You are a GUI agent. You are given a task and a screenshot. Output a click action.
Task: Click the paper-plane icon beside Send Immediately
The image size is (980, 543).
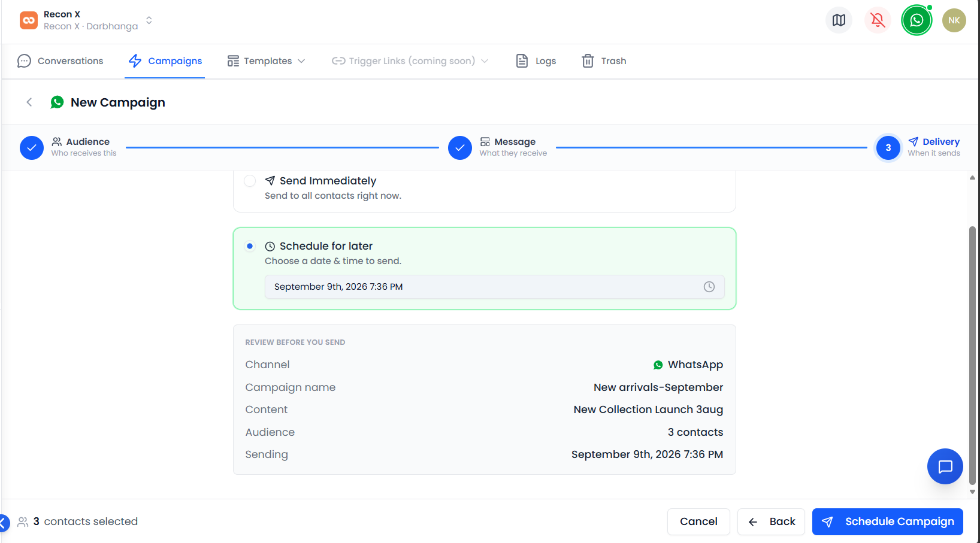[x=270, y=181]
